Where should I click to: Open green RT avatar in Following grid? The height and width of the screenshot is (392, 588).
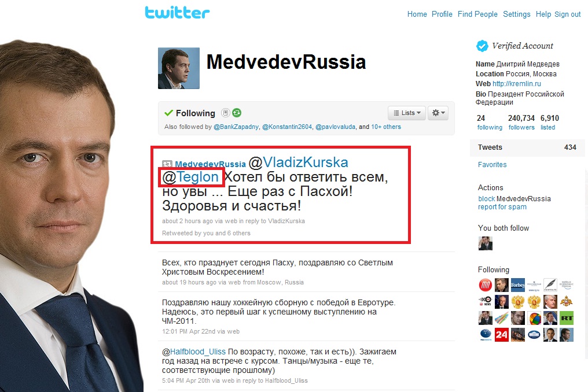tap(566, 318)
